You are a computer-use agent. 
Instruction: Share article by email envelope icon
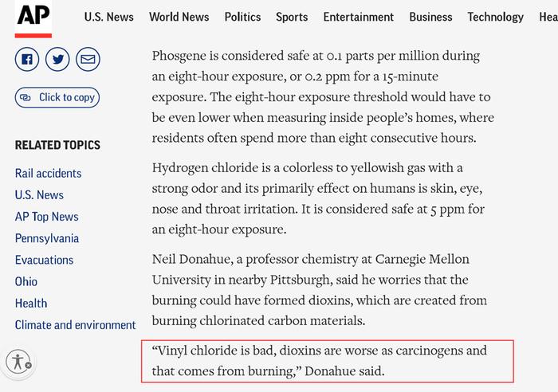pos(88,59)
